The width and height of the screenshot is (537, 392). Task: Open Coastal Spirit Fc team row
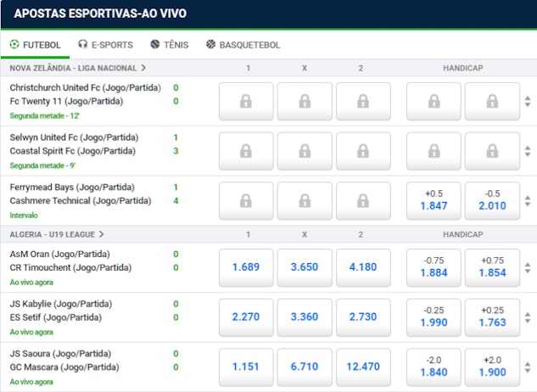point(73,151)
